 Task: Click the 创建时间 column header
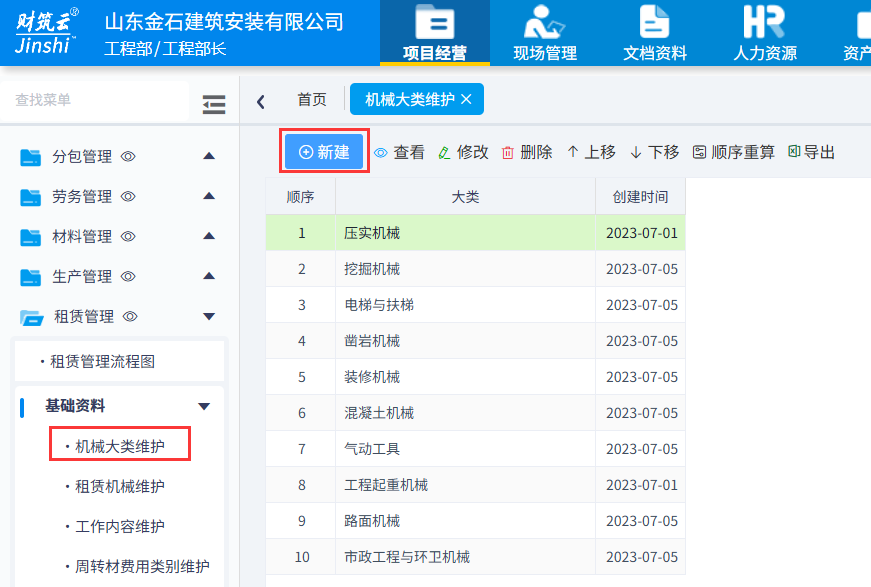(640, 197)
